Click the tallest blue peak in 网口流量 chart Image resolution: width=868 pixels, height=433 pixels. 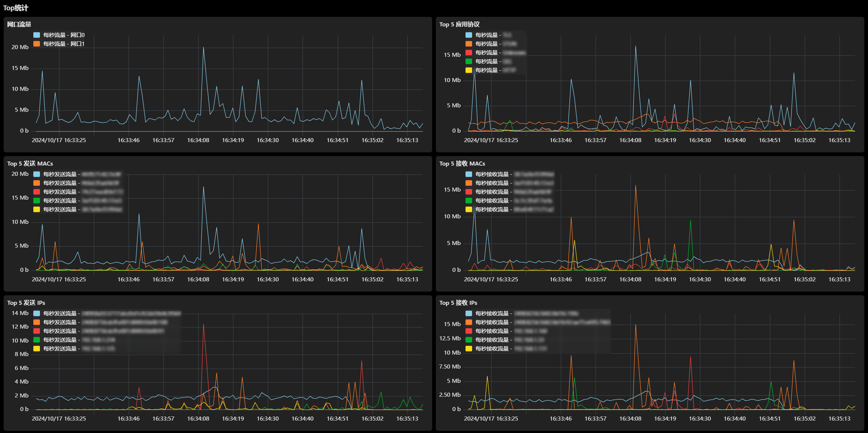[x=204, y=48]
